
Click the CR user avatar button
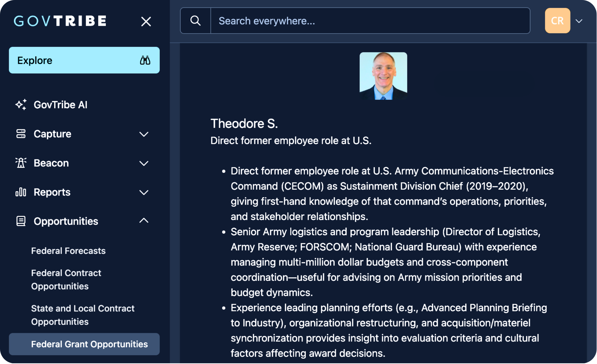[x=557, y=21]
